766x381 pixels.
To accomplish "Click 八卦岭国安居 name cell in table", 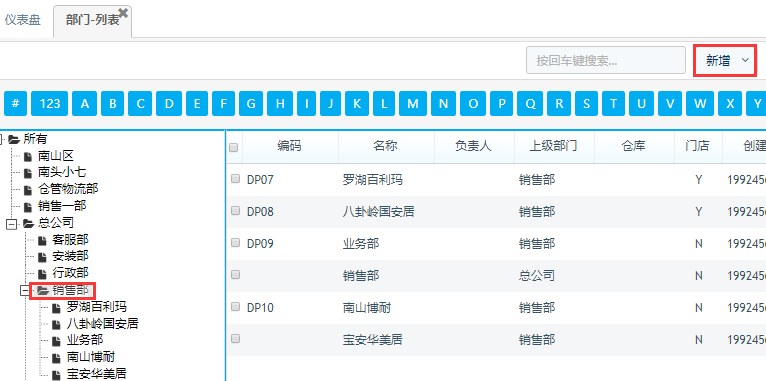I will click(x=379, y=212).
